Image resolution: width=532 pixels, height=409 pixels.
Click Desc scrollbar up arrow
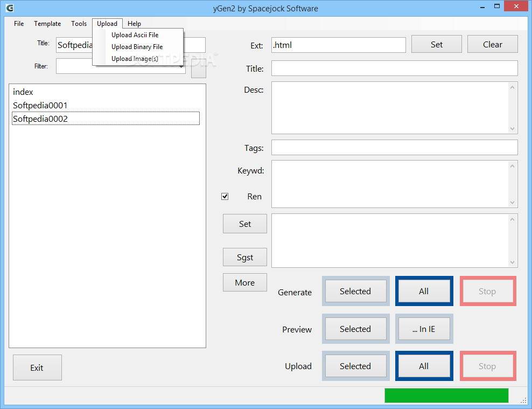tap(512, 87)
